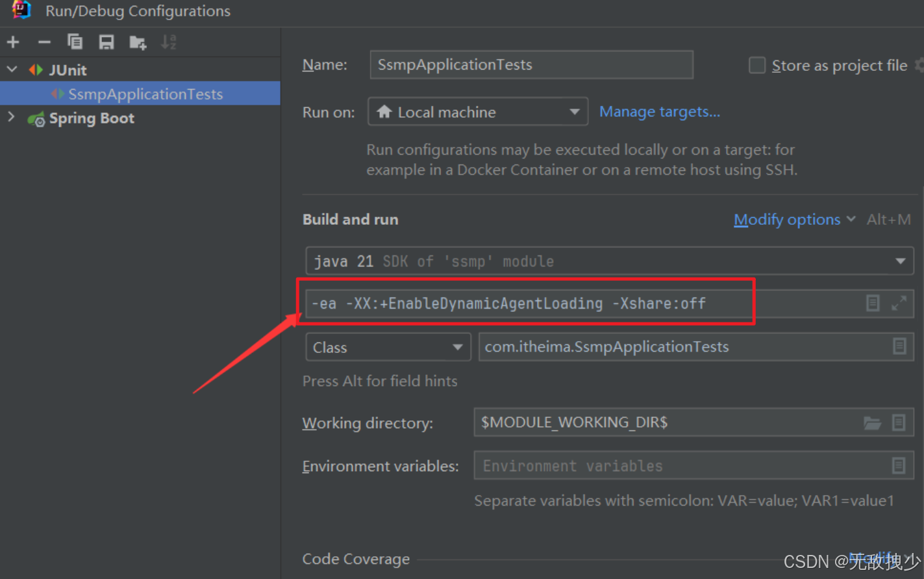This screenshot has height=579, width=924.
Task: Sort configurations alphabetically
Action: click(168, 42)
